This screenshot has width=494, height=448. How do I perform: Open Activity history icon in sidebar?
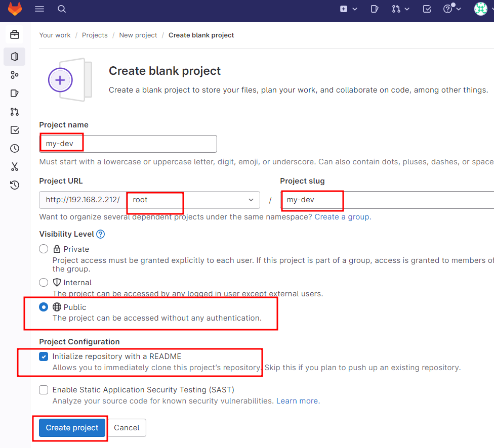[x=15, y=185]
